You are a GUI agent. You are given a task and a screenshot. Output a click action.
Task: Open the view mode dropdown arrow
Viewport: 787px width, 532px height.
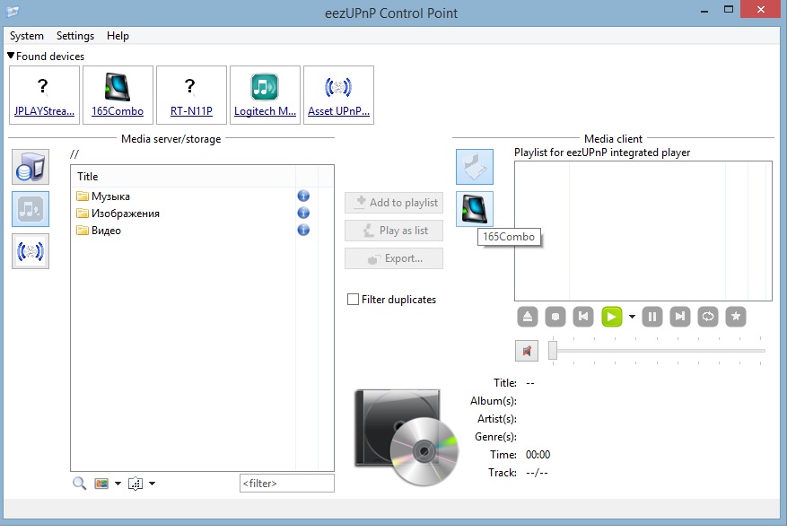click(x=118, y=484)
